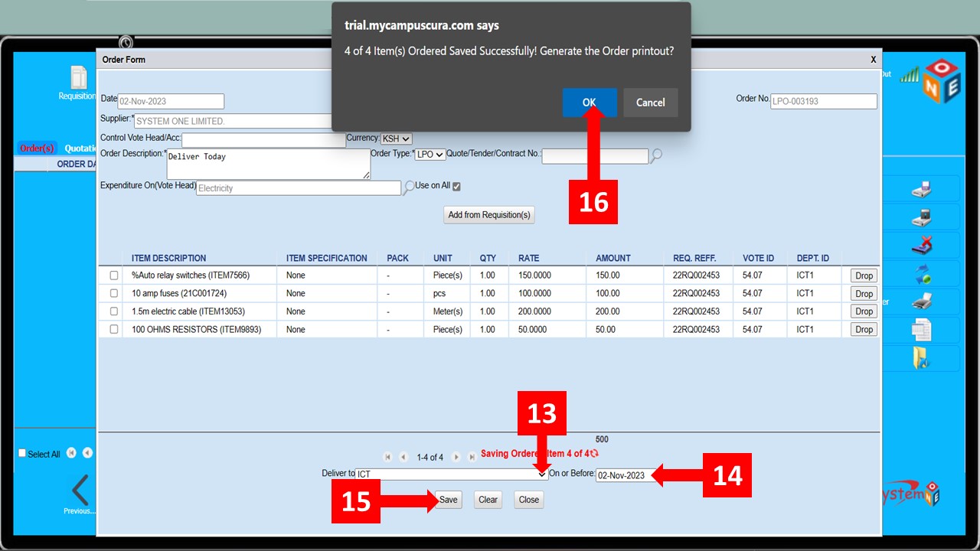Click the blue-green refresh arrows icon

pyautogui.click(x=921, y=273)
